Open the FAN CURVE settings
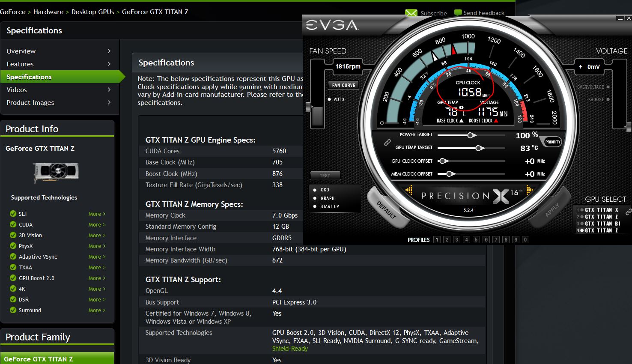This screenshot has width=632, height=364. tap(344, 85)
